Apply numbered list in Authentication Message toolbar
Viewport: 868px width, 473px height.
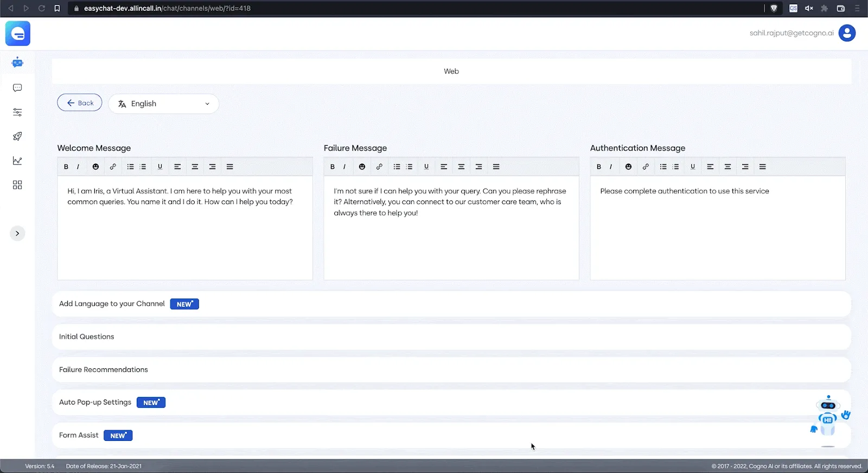coord(675,167)
